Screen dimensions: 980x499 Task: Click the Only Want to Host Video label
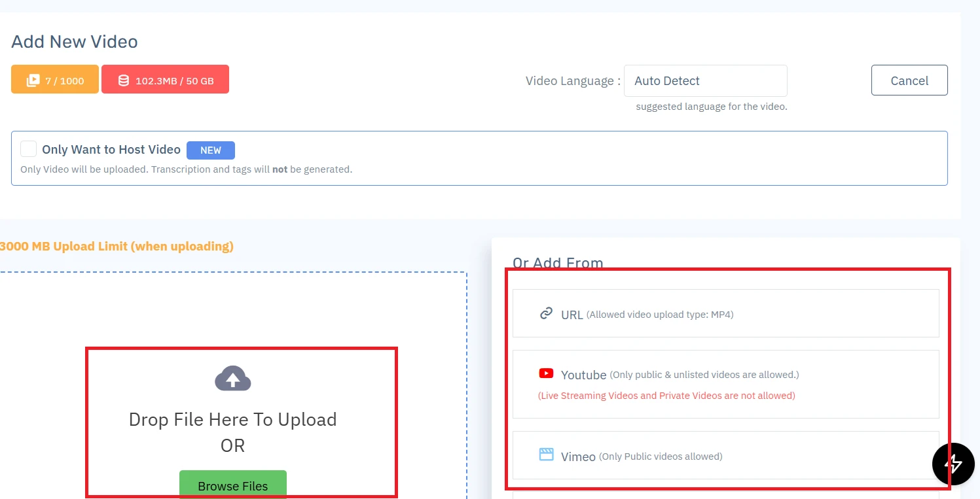click(111, 150)
